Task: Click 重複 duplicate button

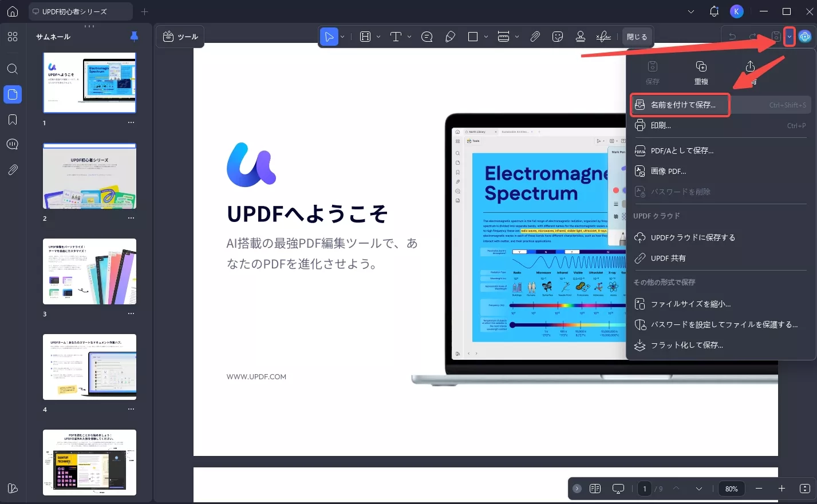Action: pos(701,73)
